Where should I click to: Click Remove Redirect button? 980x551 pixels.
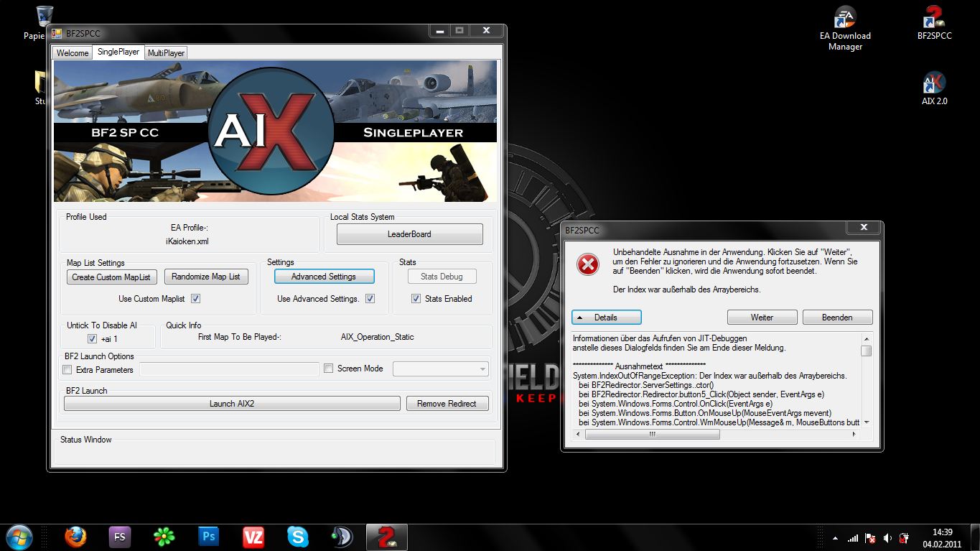point(447,404)
